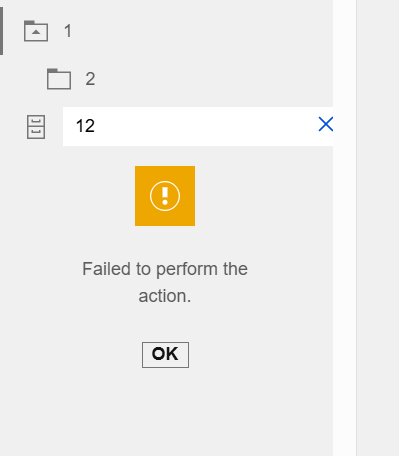Image resolution: width=399 pixels, height=456 pixels.
Task: Click the white vertical scrollbar strip
Action: click(344, 228)
